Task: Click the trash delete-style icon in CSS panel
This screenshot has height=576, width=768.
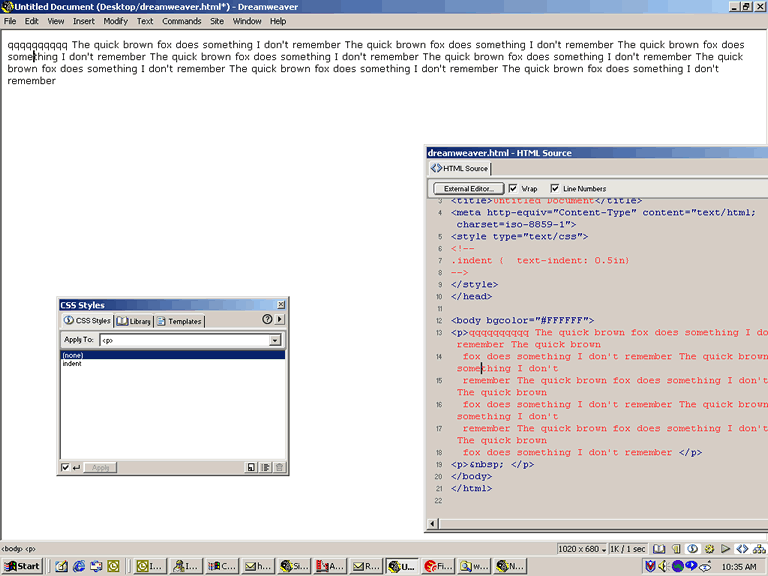Action: click(x=280, y=467)
